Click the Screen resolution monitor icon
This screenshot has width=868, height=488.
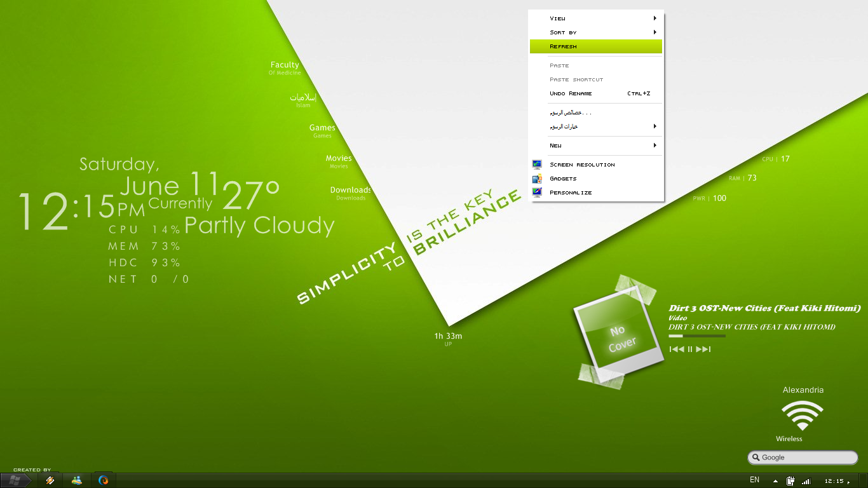coord(538,165)
